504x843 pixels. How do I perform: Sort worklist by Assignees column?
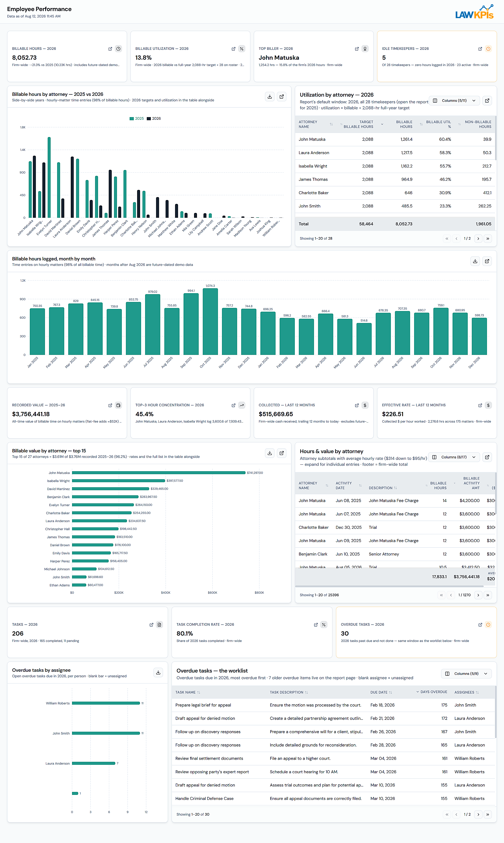point(466,693)
